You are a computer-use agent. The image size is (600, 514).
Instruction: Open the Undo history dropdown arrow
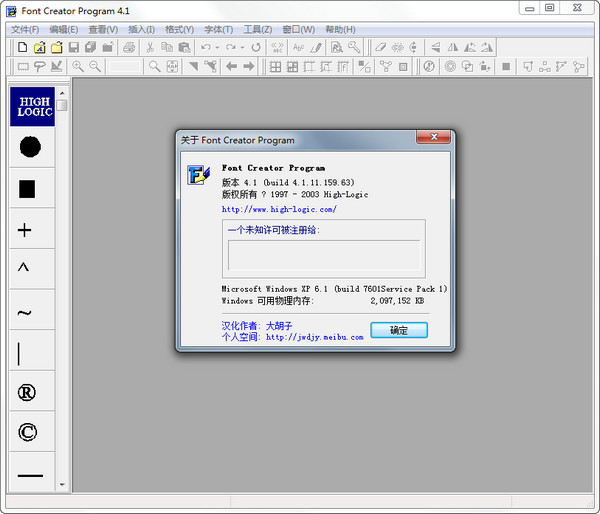218,47
